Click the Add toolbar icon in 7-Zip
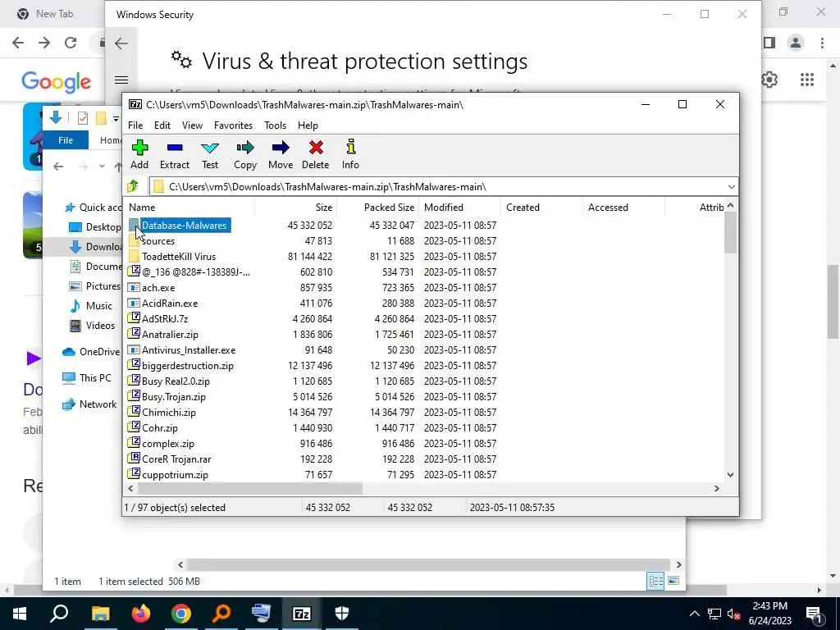Viewport: 840px width, 630px height. point(139,154)
